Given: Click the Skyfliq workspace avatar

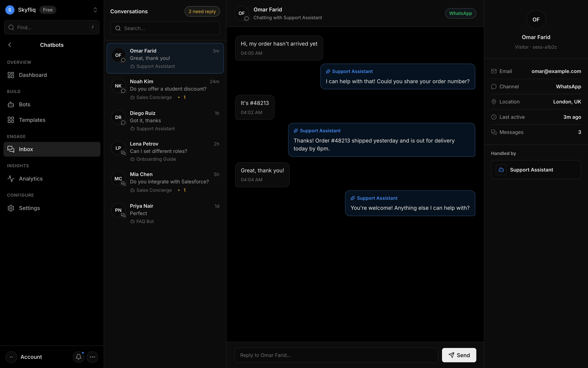Looking at the screenshot, I should click(10, 10).
